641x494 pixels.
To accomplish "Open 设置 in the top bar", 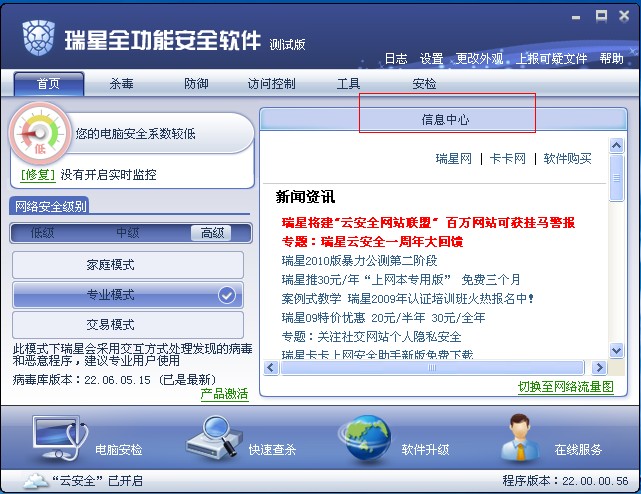I will pyautogui.click(x=431, y=59).
